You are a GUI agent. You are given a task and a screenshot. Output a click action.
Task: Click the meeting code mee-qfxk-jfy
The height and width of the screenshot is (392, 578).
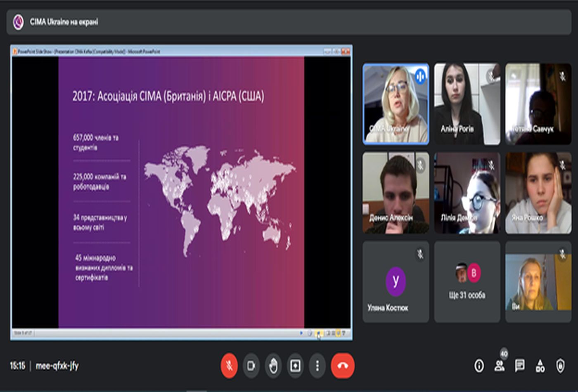[57, 366]
